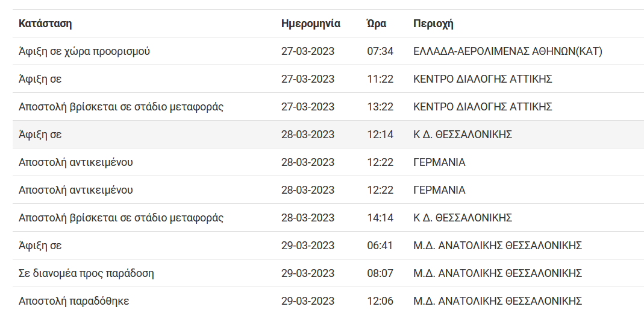Select Αποστολή βρίσκεται σε στάδιο μεταφοράς on 28-03-2023
Viewport: 644px width, 324px height.
[120, 218]
